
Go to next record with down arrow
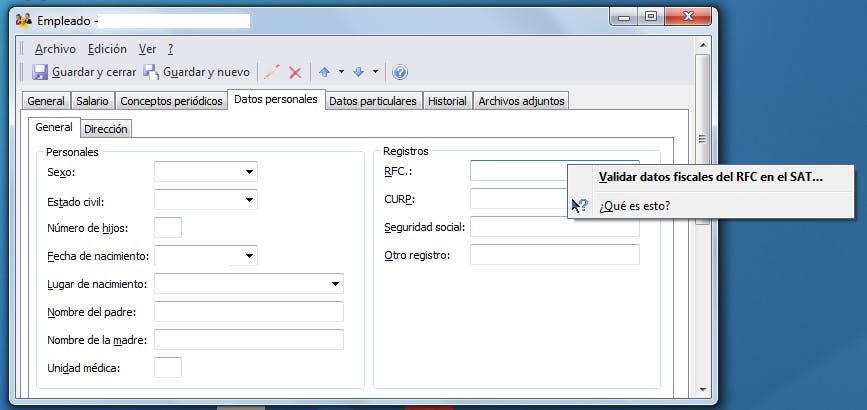pos(358,72)
